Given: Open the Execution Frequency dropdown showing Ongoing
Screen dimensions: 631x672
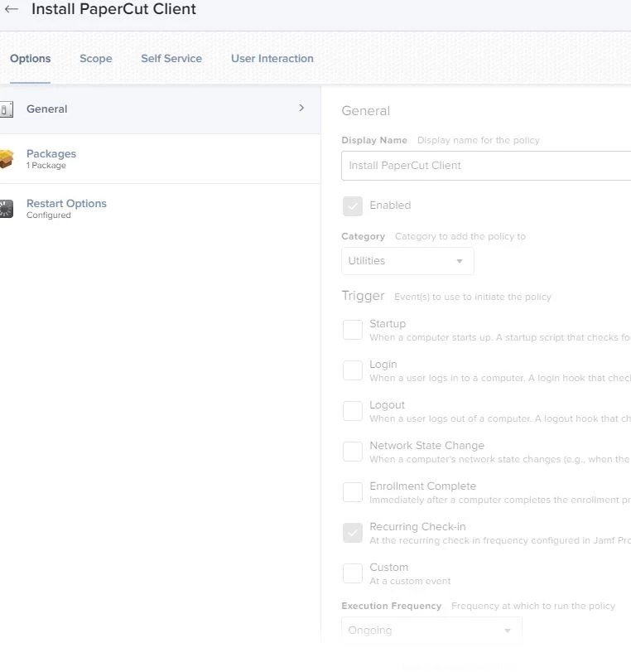Looking at the screenshot, I should [431, 630].
